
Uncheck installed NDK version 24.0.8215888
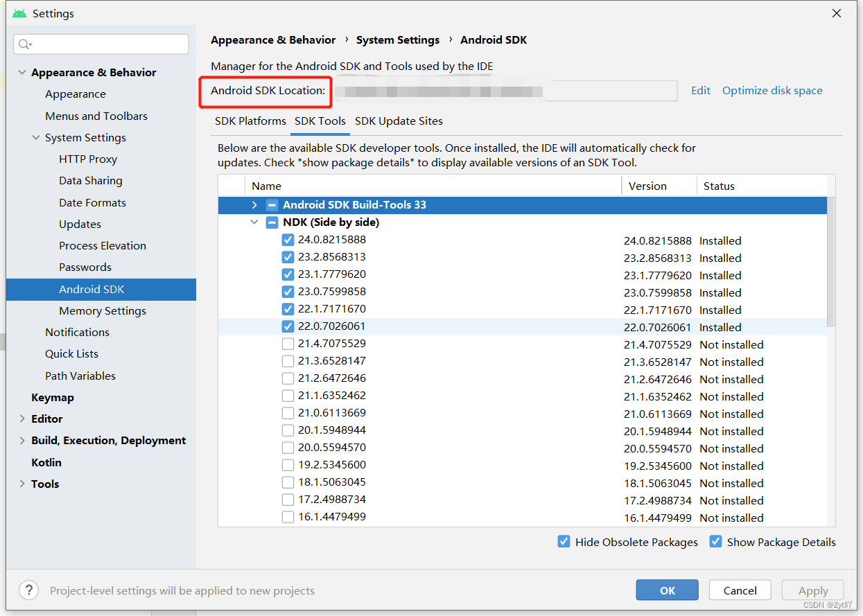[288, 240]
